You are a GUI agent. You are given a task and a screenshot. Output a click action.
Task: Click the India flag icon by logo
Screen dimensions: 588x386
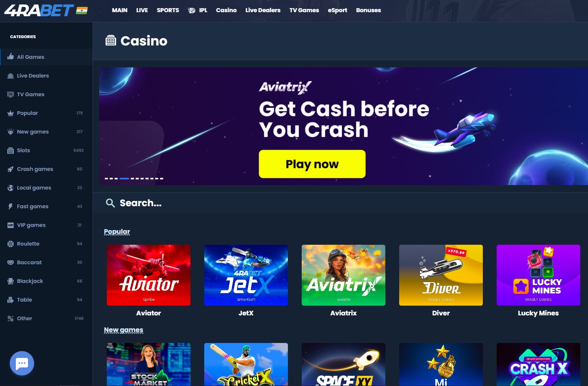pyautogui.click(x=82, y=11)
